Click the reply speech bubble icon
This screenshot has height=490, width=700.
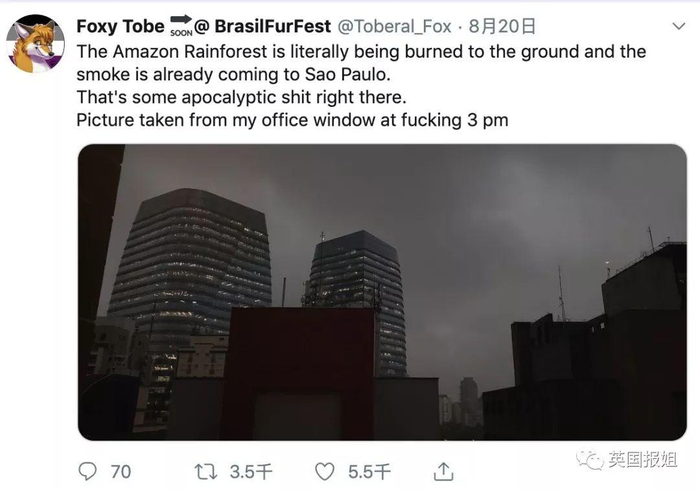[89, 469]
